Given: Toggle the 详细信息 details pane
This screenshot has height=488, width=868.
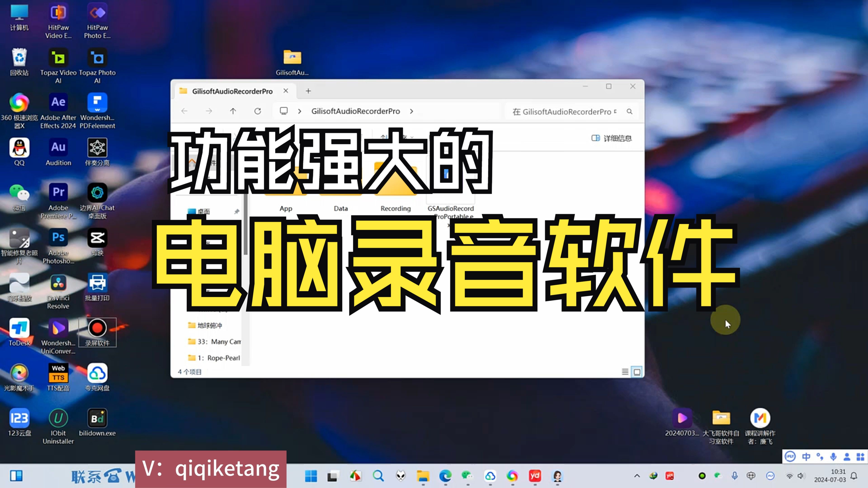Looking at the screenshot, I should coord(612,138).
